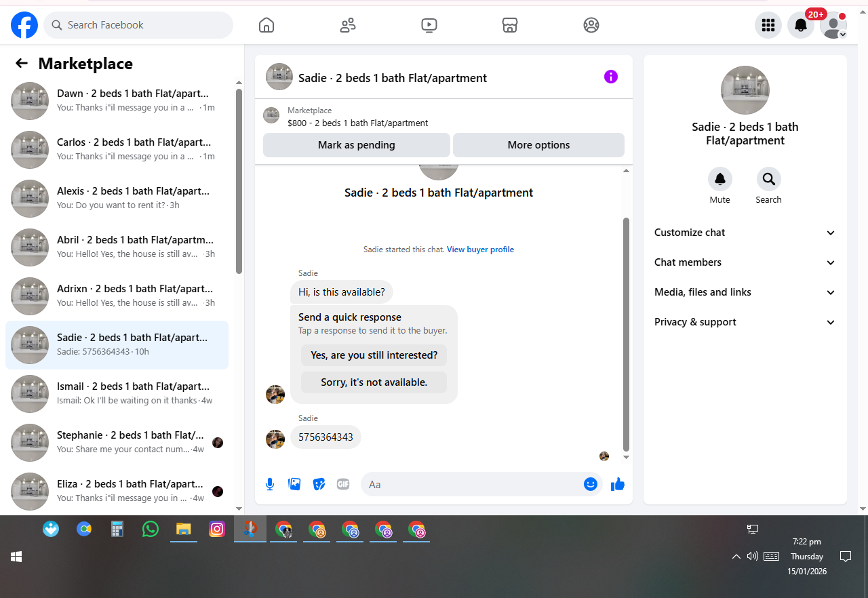Click listing thumbnail in chat header
The image size is (868, 598).
click(x=279, y=77)
